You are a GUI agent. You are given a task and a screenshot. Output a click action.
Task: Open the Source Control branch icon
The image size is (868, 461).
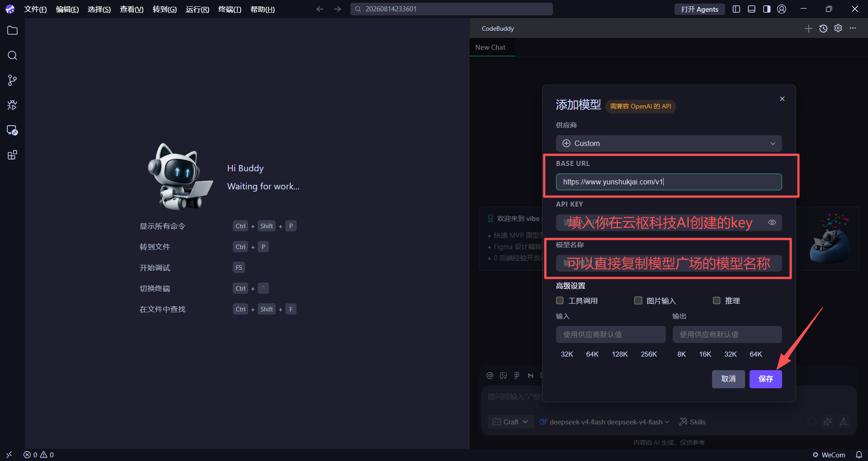point(12,80)
